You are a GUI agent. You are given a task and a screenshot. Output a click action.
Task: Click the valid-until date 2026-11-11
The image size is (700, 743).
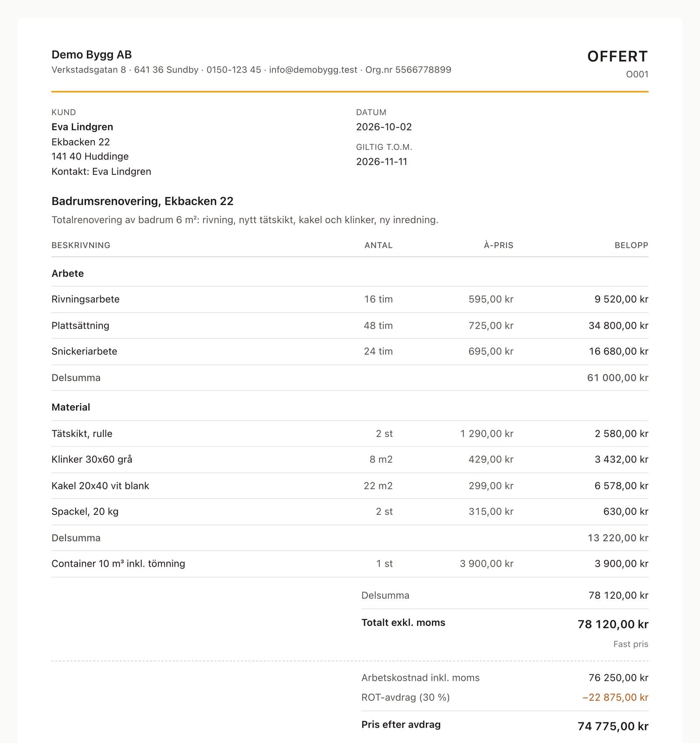point(381,162)
